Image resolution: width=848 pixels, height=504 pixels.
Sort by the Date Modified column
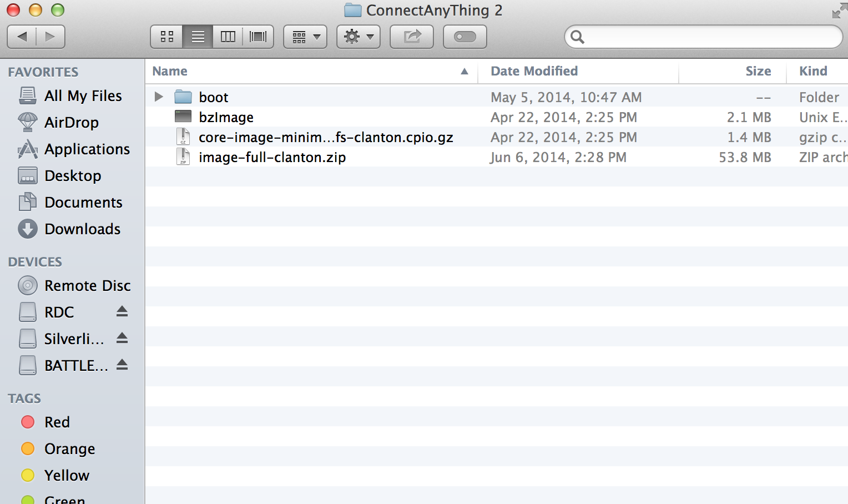point(534,71)
